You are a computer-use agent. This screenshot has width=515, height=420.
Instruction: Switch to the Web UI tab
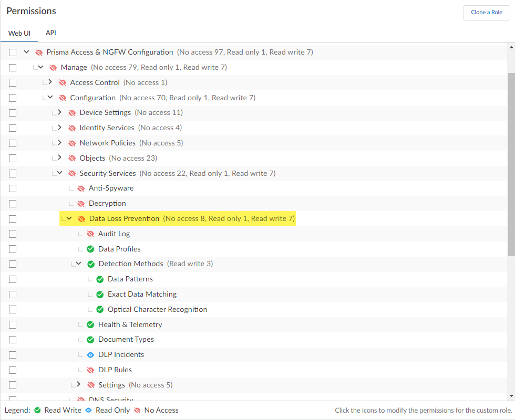19,33
